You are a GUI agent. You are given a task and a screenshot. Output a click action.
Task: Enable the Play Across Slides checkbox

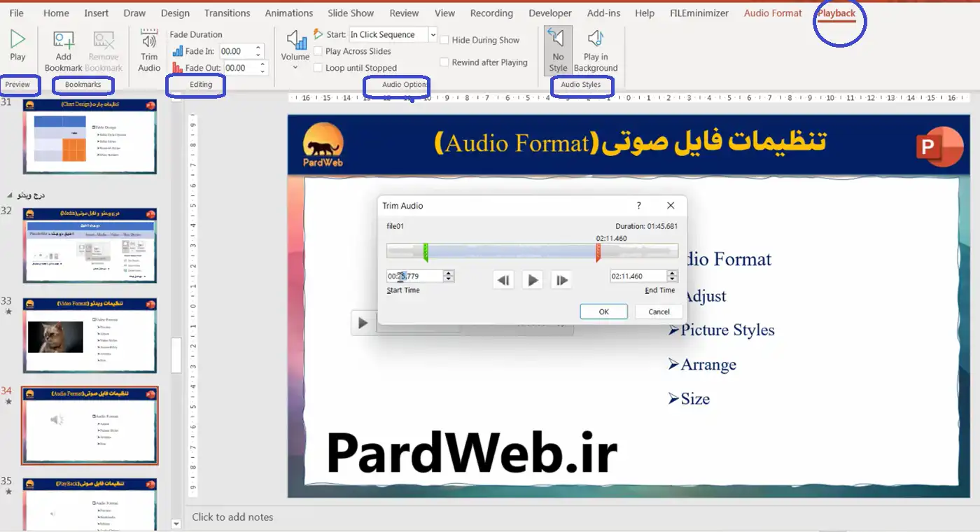tap(318, 51)
